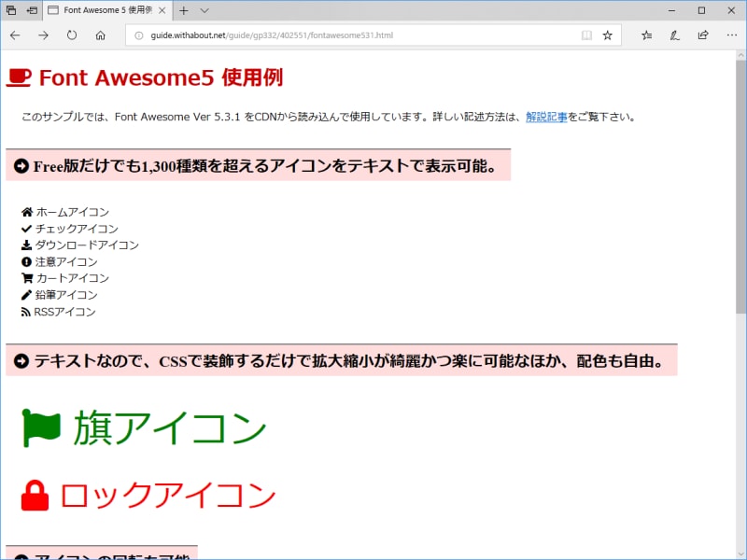Toggle reading view in the address bar
Viewport: 747px width, 560px height.
[x=586, y=35]
